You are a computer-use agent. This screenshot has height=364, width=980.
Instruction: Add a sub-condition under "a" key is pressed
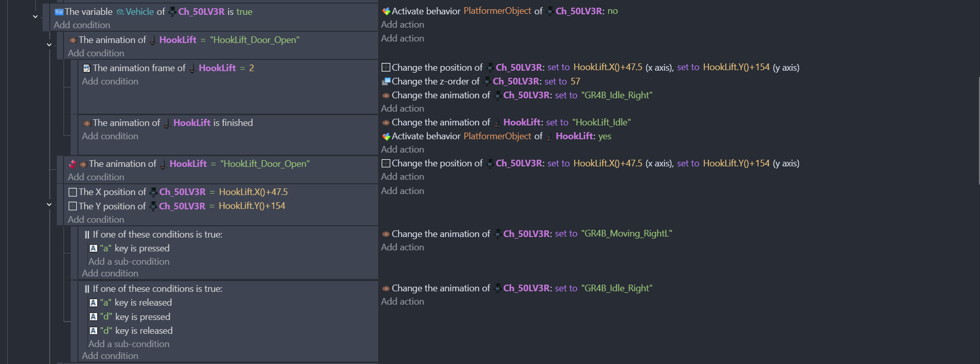point(129,262)
